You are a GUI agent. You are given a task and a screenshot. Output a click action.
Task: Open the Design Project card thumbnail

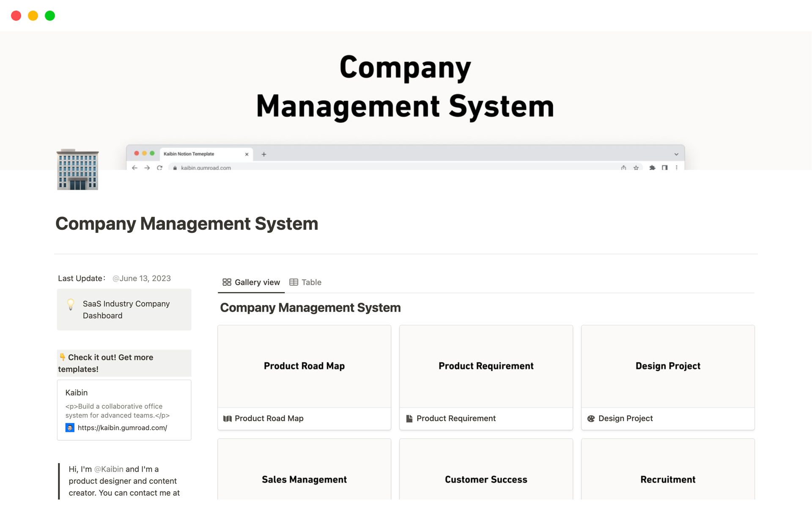[x=668, y=366]
